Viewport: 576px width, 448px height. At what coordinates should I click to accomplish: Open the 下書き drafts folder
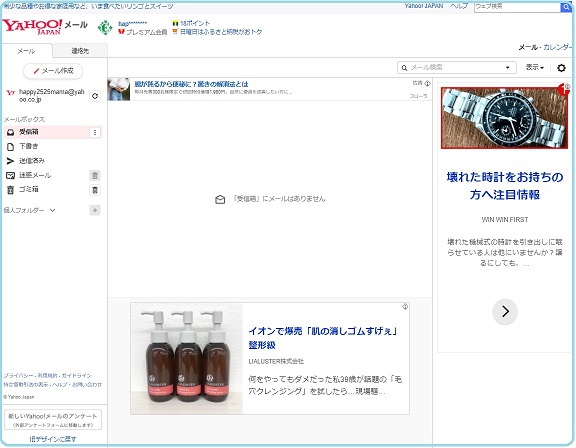29,147
